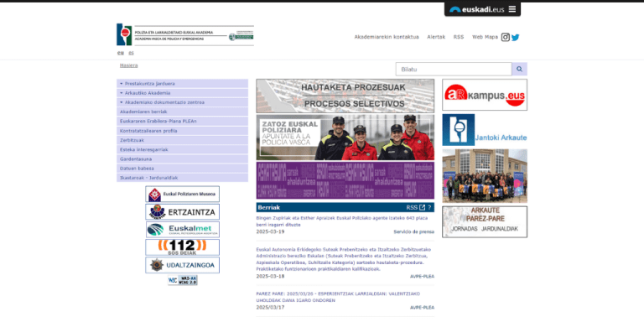Click the Academy logo in header
Viewport: 644px width, 322px height.
pos(184,34)
